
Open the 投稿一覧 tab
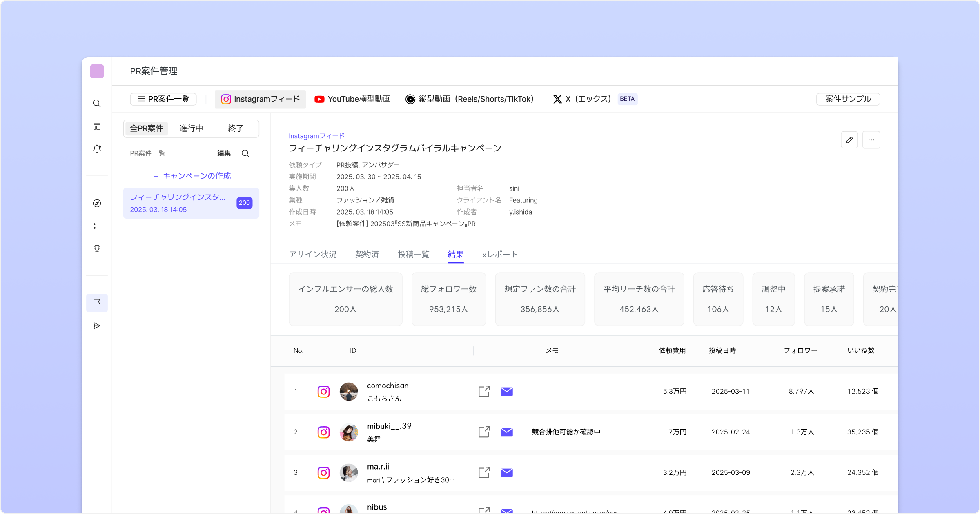(x=413, y=255)
